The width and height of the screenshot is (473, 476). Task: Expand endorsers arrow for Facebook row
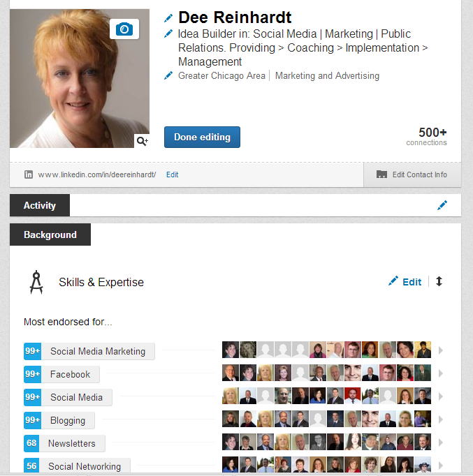tap(440, 373)
